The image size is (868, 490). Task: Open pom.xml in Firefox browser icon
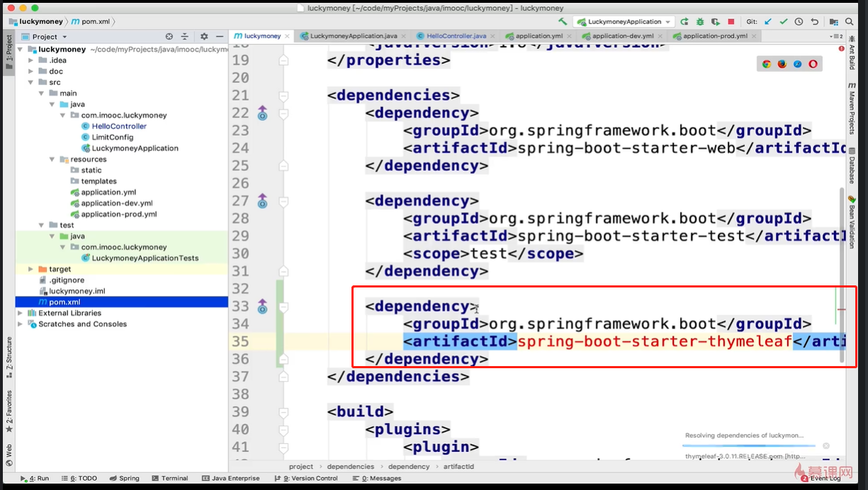782,64
